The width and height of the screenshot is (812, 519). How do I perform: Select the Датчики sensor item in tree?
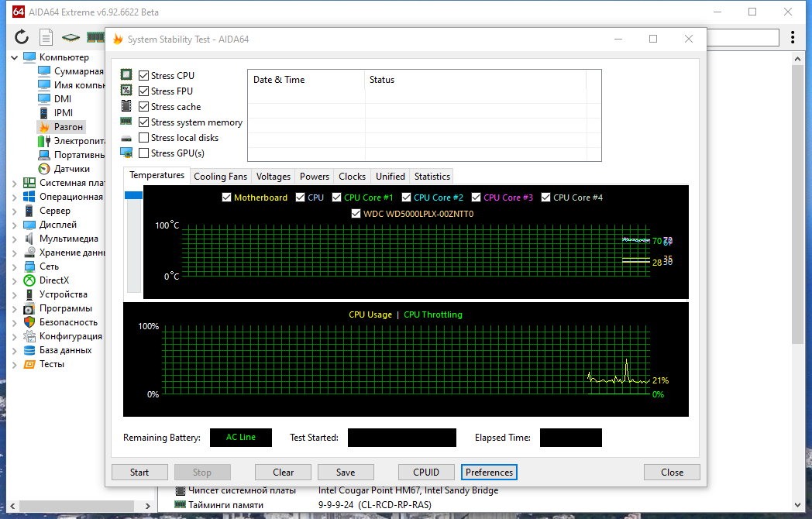tap(64, 169)
